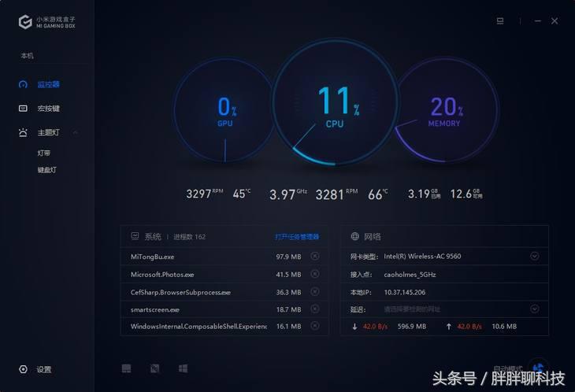Click the Mi Gaming Box logo
Viewport: 575px width, 392px height.
(x=47, y=22)
